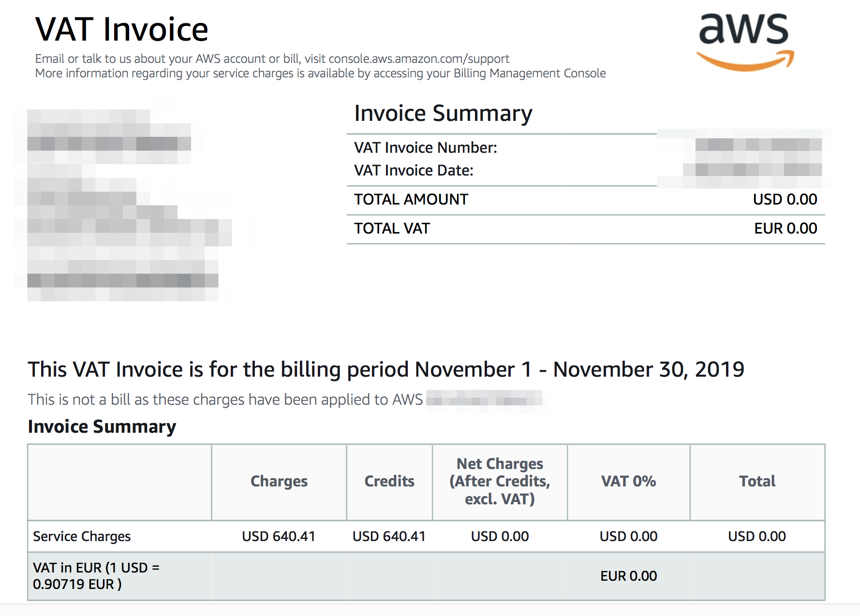This screenshot has width=860, height=616.
Task: Click the VAT Invoice Date label
Action: tap(414, 170)
